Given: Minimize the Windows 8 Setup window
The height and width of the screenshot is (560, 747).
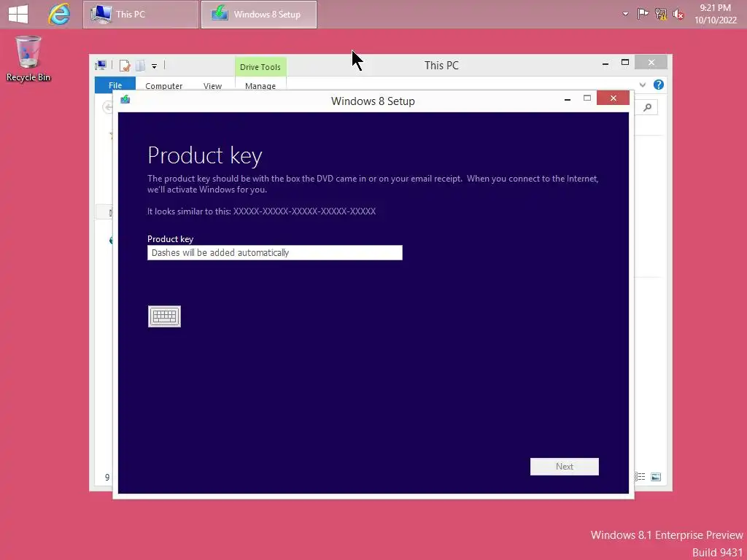Looking at the screenshot, I should pos(568,99).
